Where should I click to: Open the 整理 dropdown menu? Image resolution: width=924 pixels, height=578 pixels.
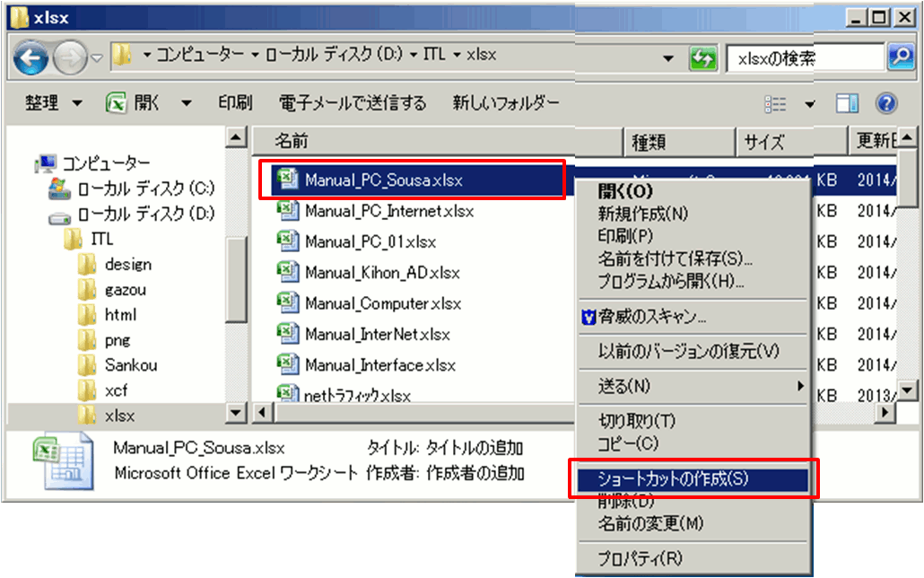tap(53, 103)
